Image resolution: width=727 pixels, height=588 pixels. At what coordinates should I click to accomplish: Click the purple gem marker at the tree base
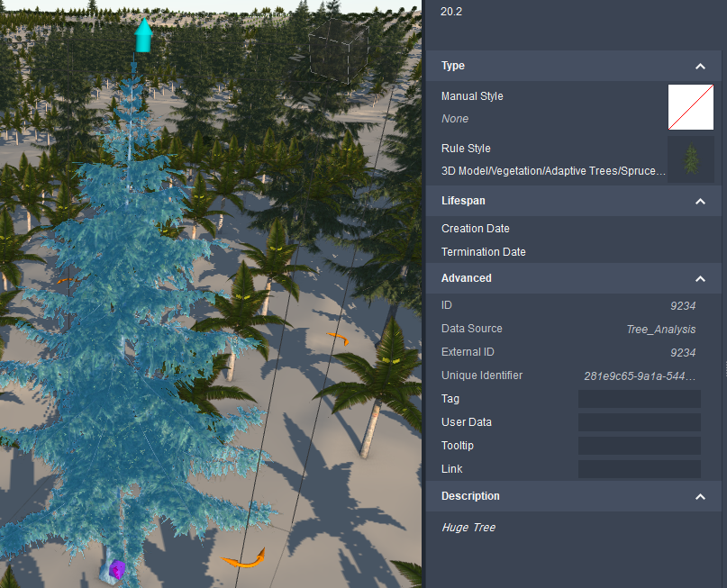(115, 569)
